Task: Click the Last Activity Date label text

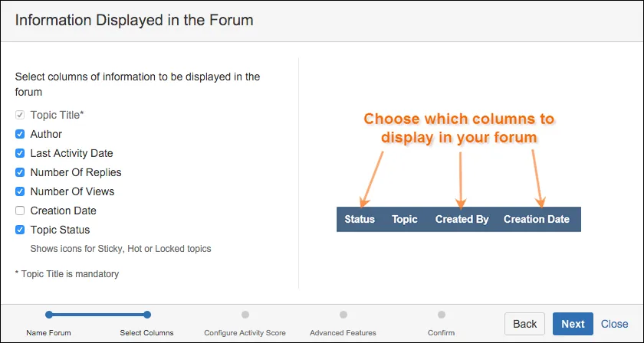Action: [x=71, y=153]
